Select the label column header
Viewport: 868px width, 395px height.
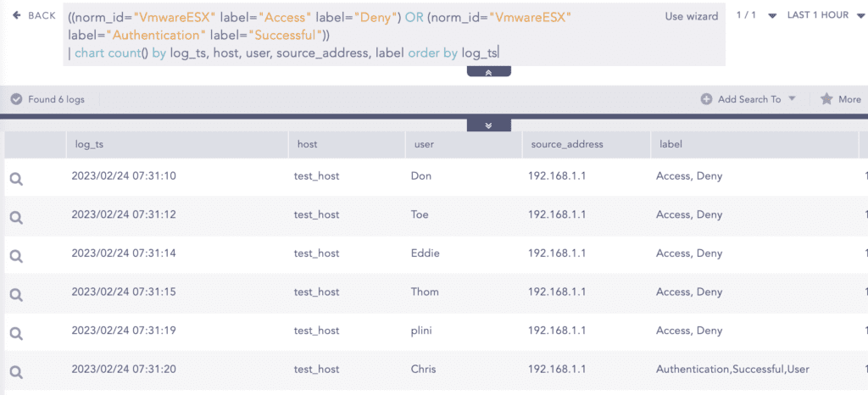(671, 144)
